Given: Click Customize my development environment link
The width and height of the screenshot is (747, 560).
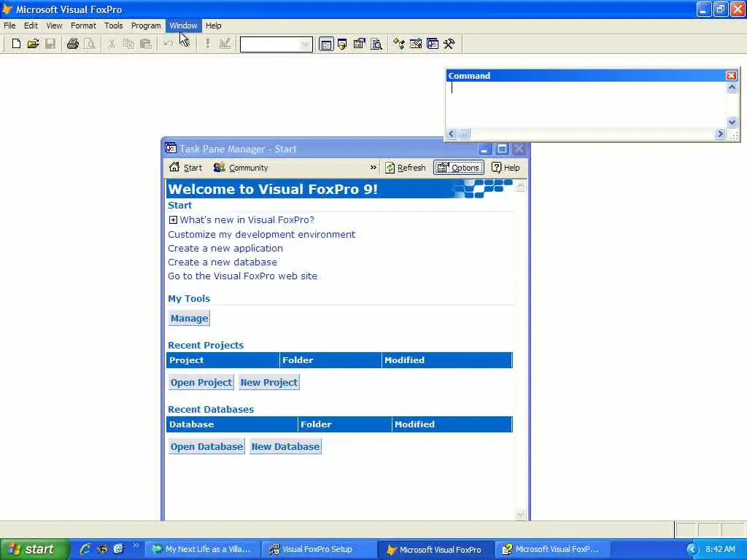Looking at the screenshot, I should [262, 234].
